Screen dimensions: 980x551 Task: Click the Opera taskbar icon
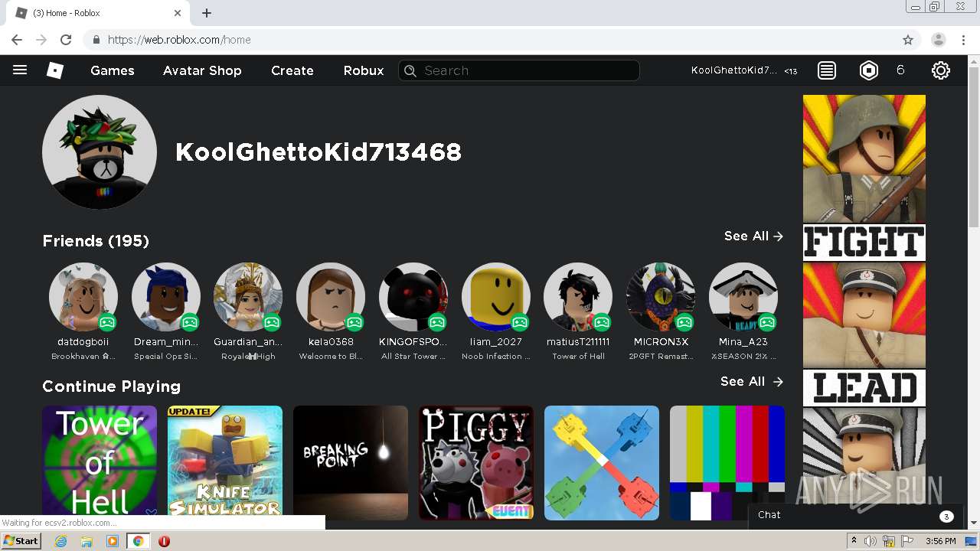coord(164,541)
